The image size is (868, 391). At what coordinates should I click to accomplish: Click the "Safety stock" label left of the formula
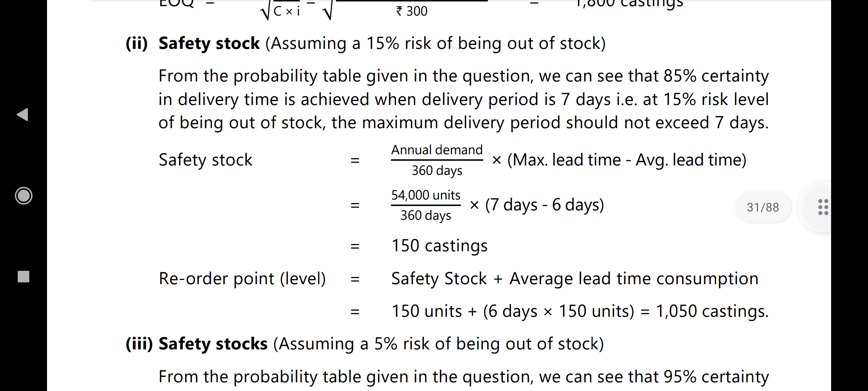click(x=205, y=160)
